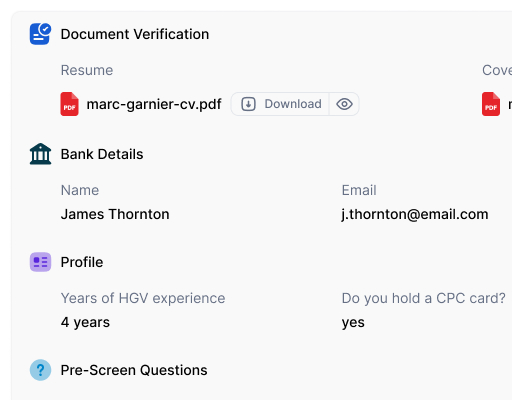
Task: Select the value 4 years
Action: tap(85, 322)
